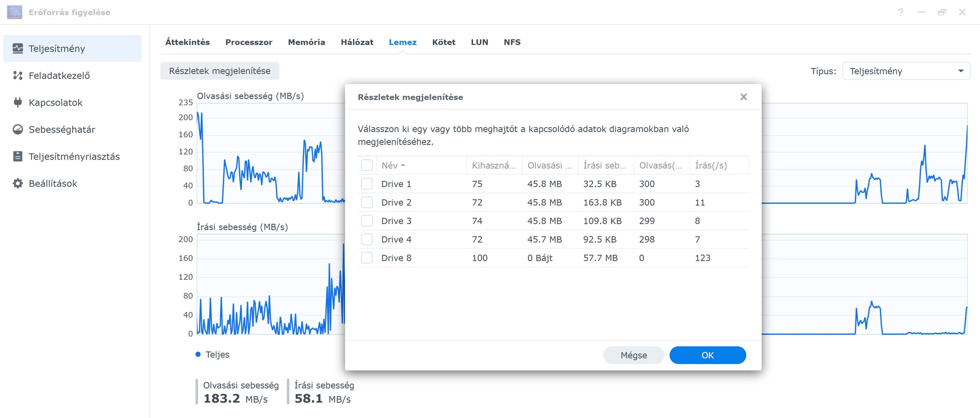
Task: Click the Mégse cancel button
Action: point(633,355)
